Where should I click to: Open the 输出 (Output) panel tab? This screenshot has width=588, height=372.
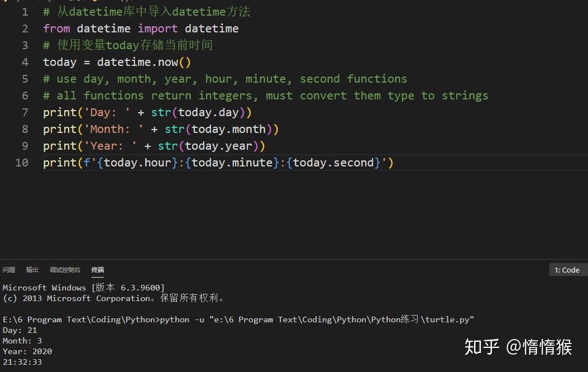click(x=32, y=270)
